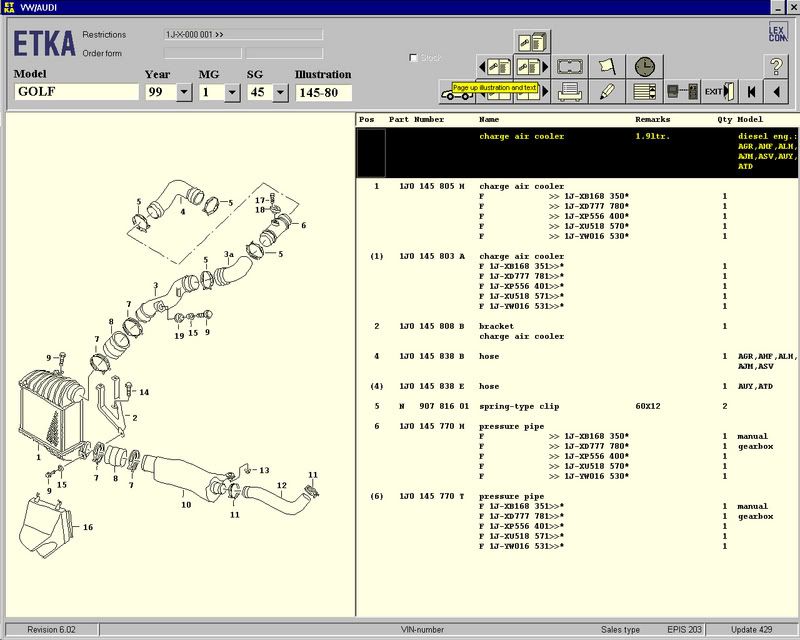This screenshot has width=800, height=640.
Task: Click the Year value 99
Action: tap(161, 92)
